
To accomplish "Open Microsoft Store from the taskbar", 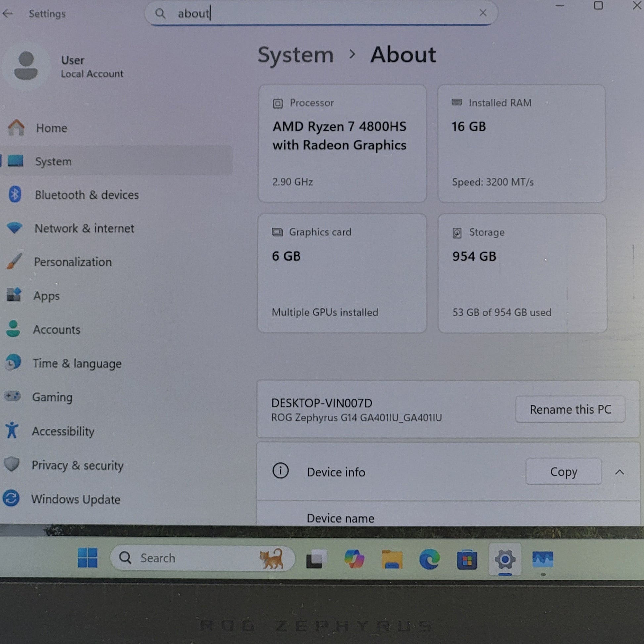I will pyautogui.click(x=467, y=559).
